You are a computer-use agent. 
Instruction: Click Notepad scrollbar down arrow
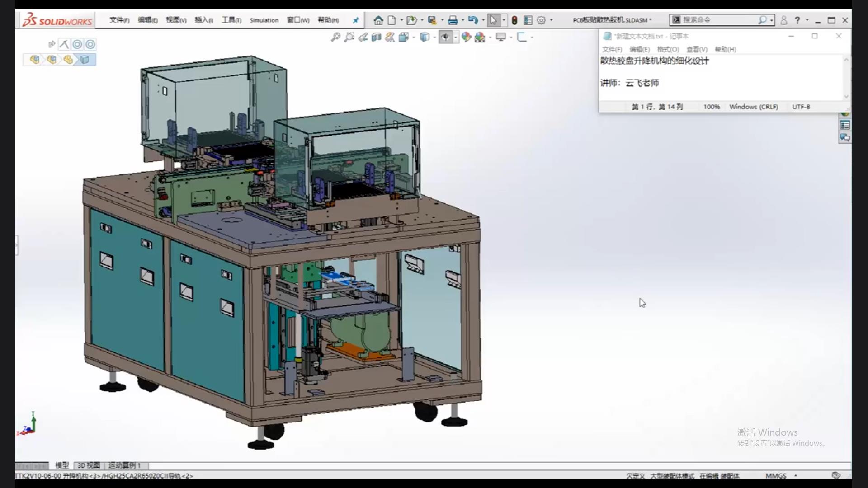846,96
